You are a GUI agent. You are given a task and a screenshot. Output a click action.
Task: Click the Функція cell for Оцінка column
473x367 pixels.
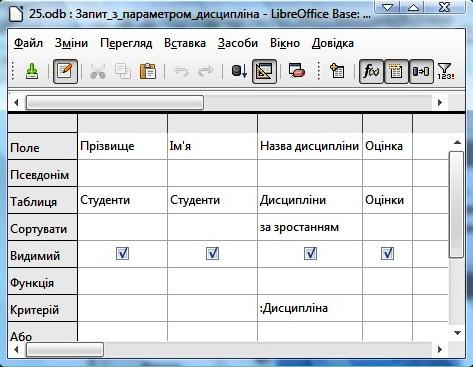coord(387,281)
